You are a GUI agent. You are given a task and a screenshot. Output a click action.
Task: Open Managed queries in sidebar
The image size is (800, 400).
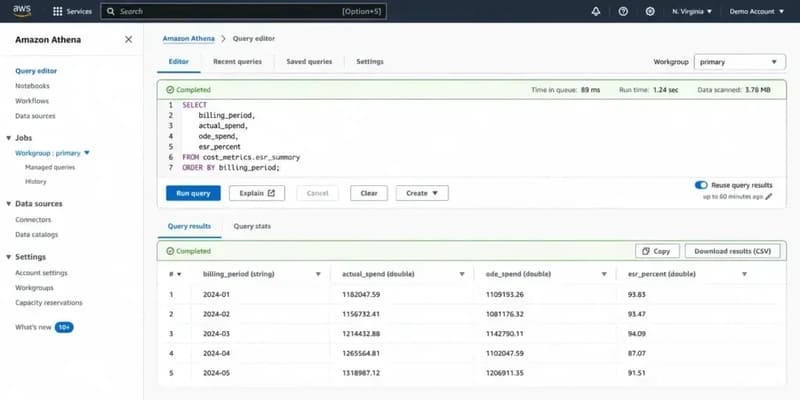[50, 167]
